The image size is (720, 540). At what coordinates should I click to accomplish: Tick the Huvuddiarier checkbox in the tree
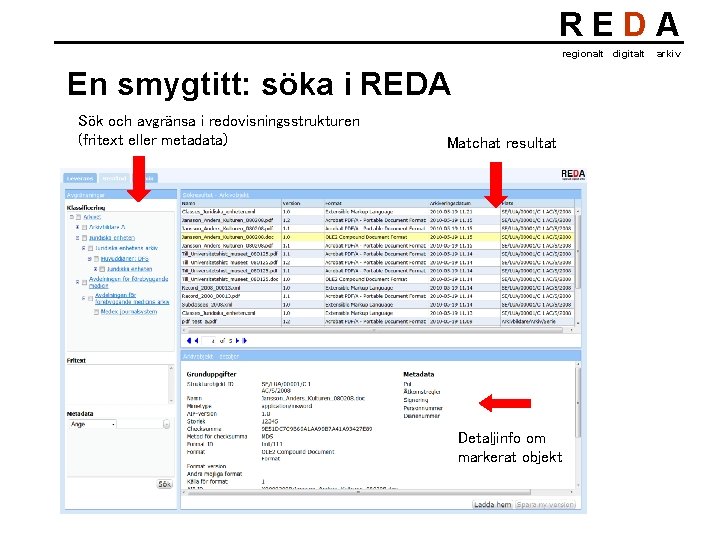tap(96, 259)
